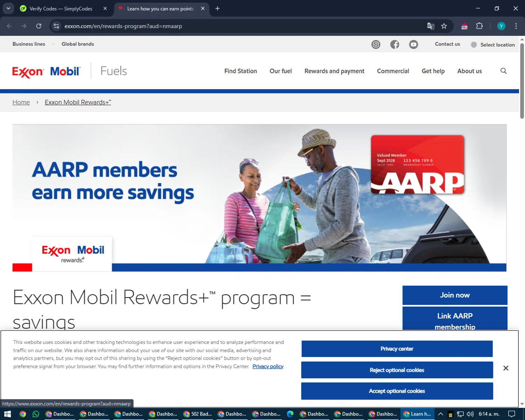This screenshot has height=420, width=525.
Task: Open the 502 Bad... taskbar window
Action: [198, 414]
